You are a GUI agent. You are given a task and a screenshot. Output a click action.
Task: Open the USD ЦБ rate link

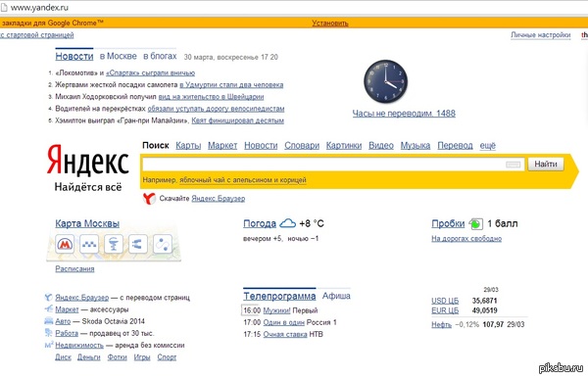pyautogui.click(x=445, y=301)
